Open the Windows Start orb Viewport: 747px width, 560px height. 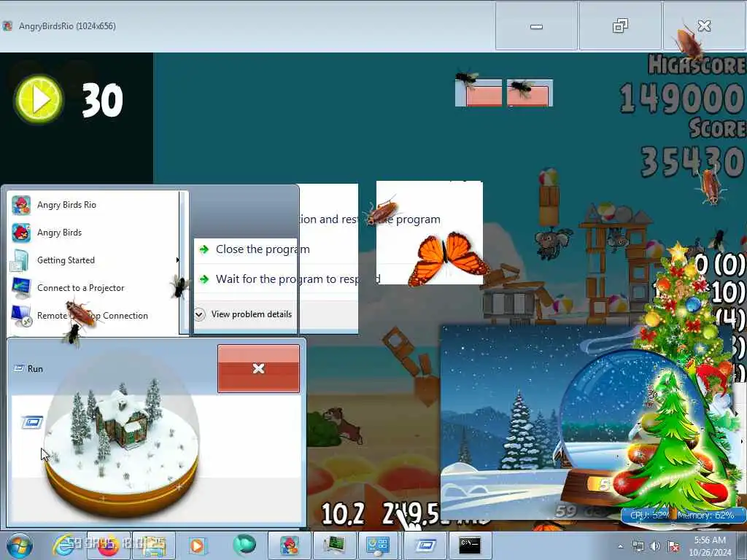(x=19, y=545)
